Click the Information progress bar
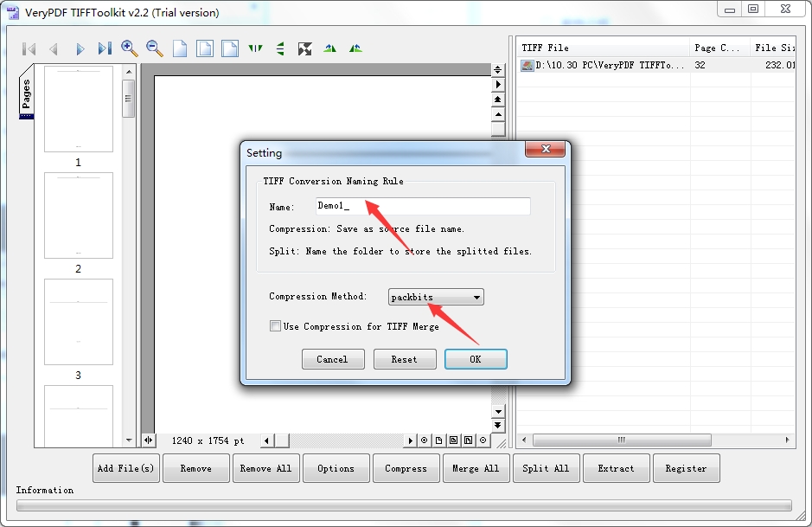The image size is (812, 527). (404, 505)
